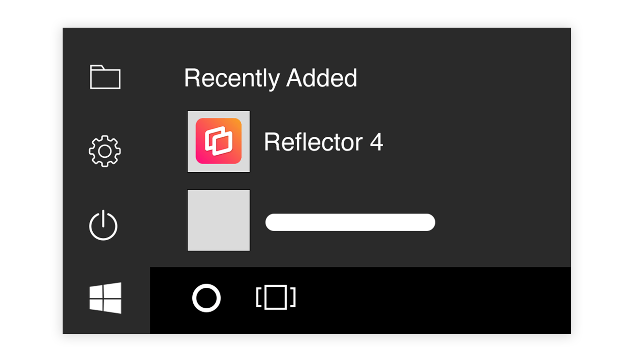Screen dimensions: 634x364
Task: Click the Power button icon
Action: 103,226
